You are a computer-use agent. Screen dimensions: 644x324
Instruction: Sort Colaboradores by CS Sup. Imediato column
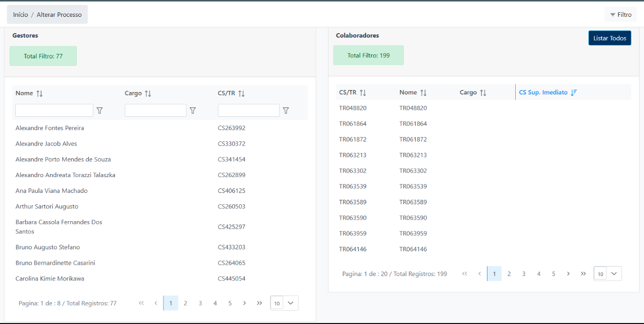pos(574,93)
